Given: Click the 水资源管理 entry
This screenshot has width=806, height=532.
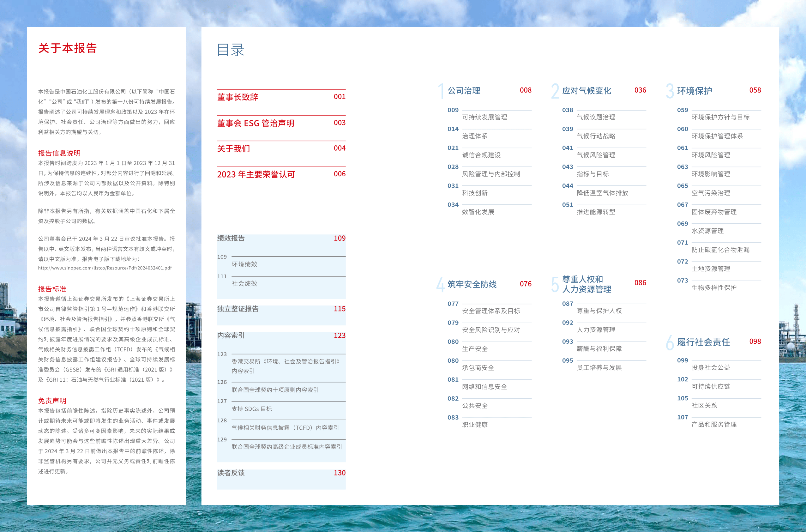Looking at the screenshot, I should pos(708,231).
